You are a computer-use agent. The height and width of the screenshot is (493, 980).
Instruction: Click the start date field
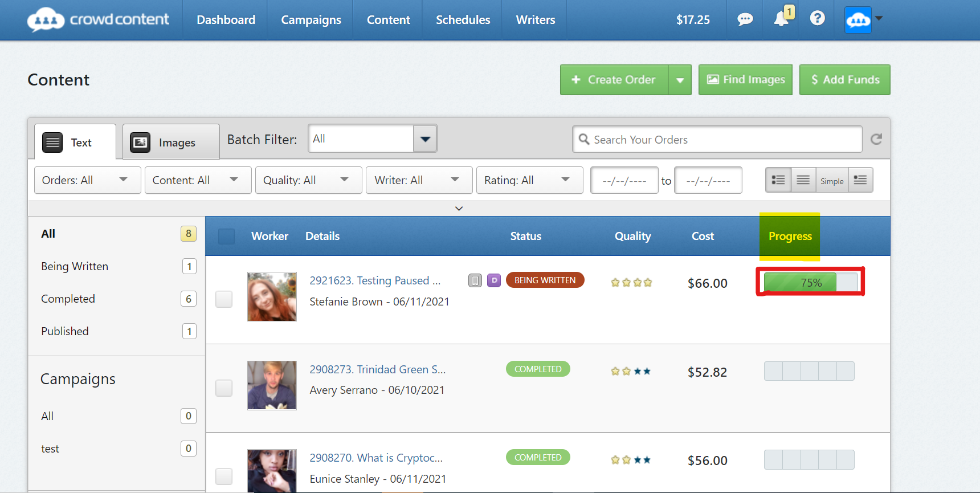pos(624,180)
